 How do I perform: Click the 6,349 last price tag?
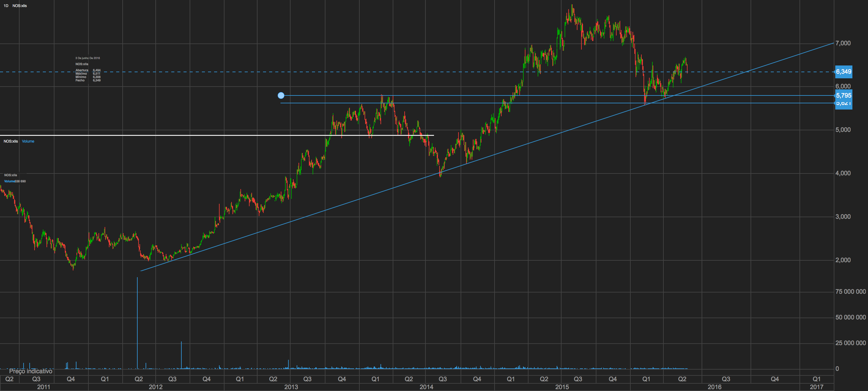844,72
